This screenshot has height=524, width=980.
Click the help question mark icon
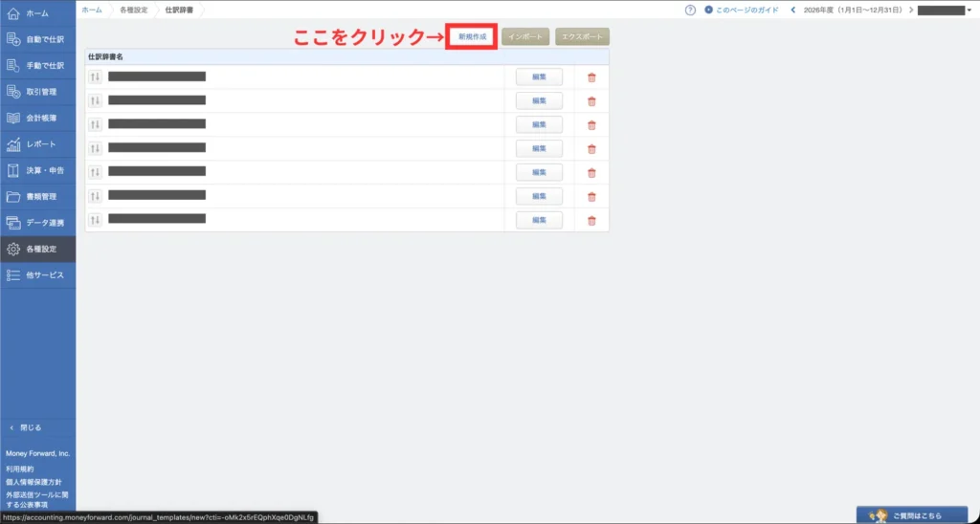(690, 10)
